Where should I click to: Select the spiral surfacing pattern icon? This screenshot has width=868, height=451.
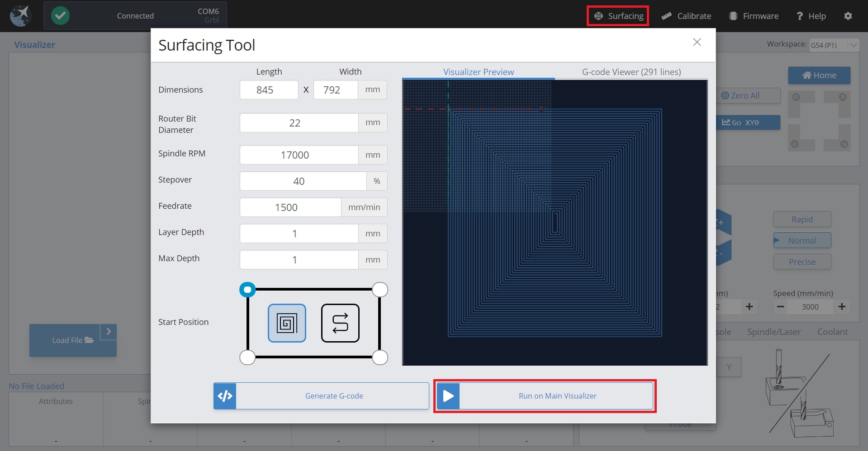tap(287, 323)
